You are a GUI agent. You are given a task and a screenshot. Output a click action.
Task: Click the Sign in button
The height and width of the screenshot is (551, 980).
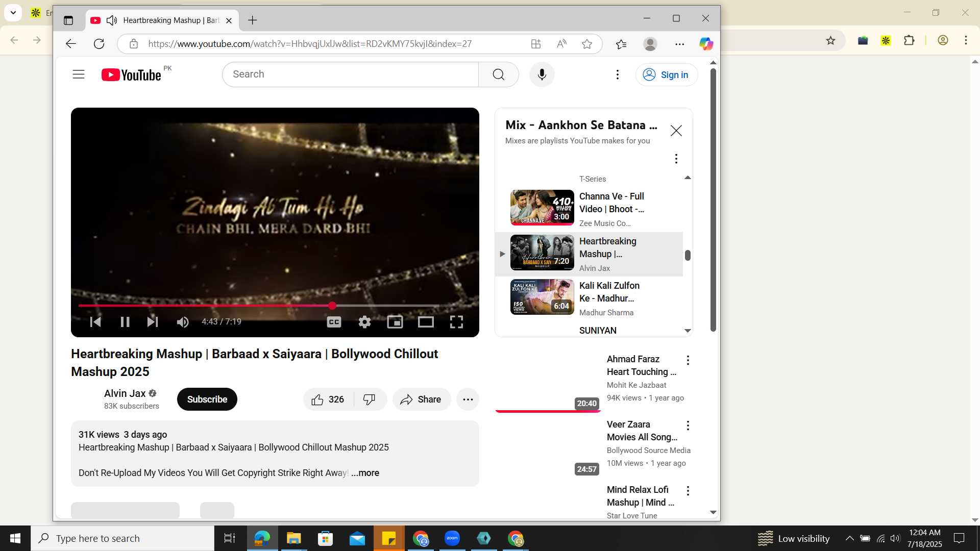click(x=667, y=75)
